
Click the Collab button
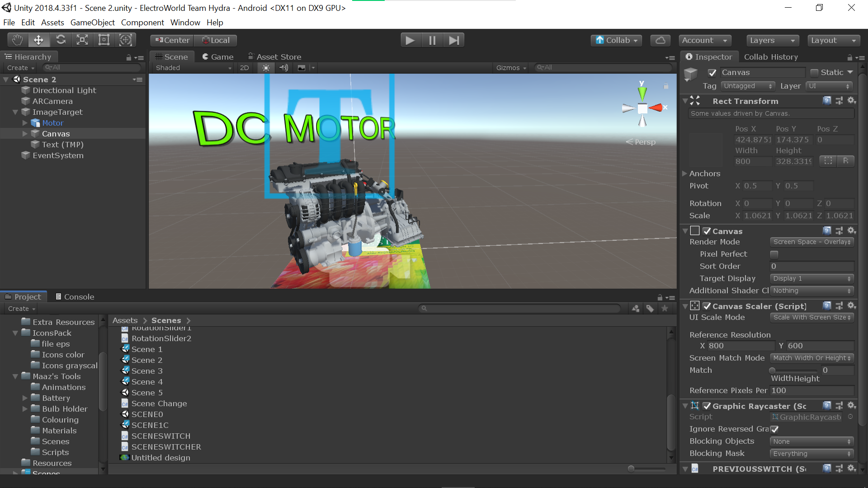point(617,40)
